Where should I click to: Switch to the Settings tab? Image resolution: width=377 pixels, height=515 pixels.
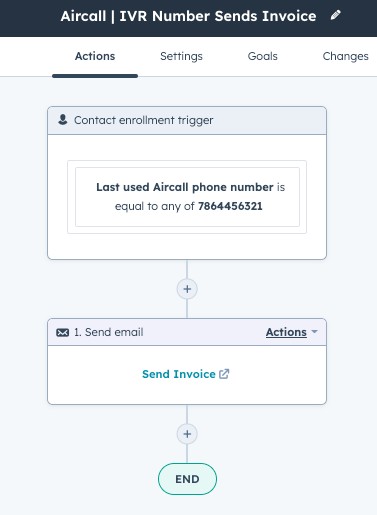pyautogui.click(x=181, y=56)
